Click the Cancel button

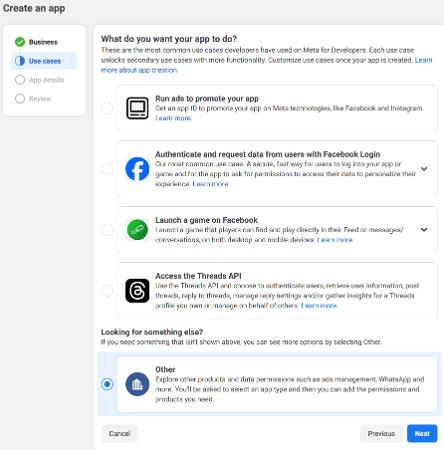(x=119, y=433)
